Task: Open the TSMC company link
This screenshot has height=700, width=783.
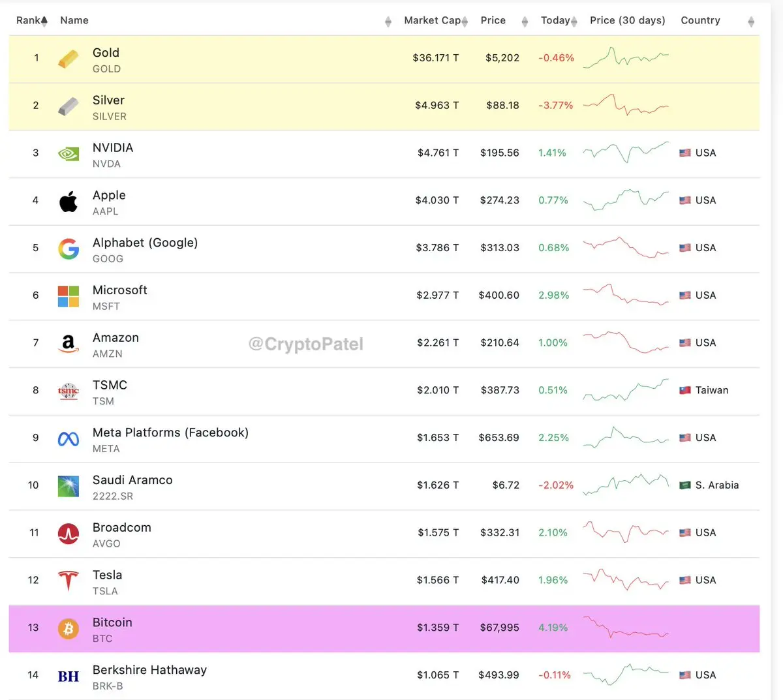Action: pyautogui.click(x=110, y=386)
